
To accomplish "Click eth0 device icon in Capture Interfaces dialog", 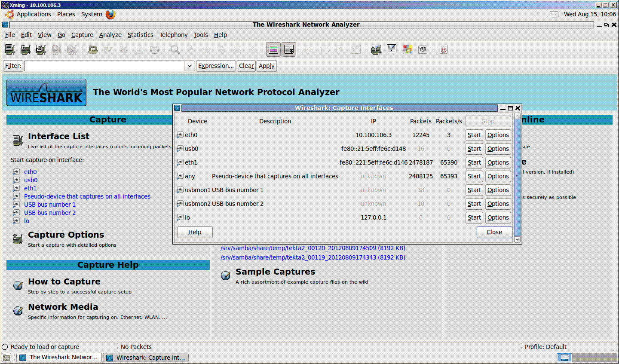I will (180, 135).
